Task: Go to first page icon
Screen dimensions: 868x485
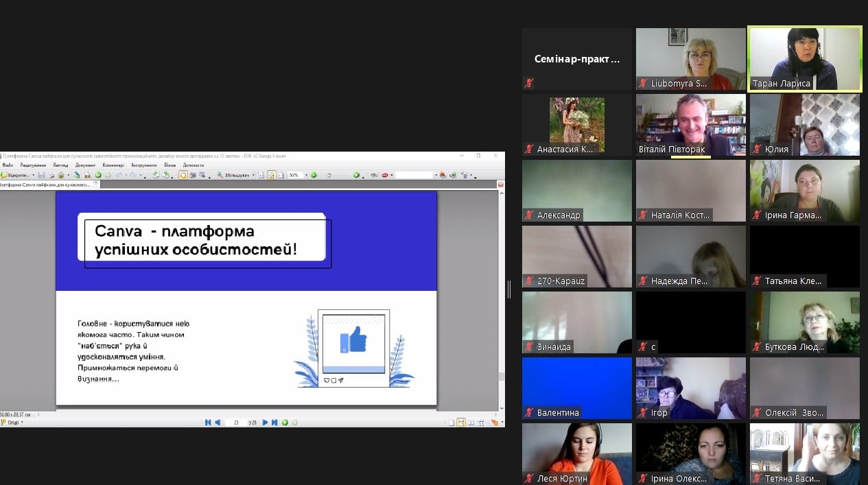Action: coord(208,423)
